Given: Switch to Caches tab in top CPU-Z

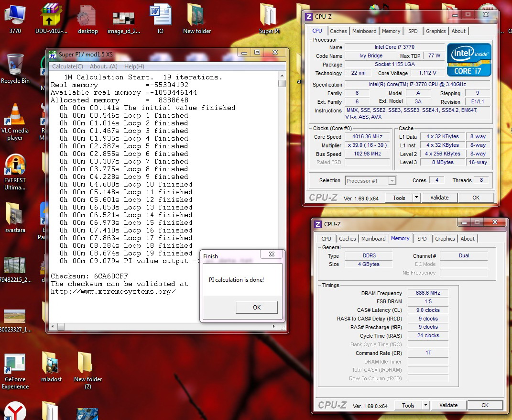Looking at the screenshot, I should point(338,31).
